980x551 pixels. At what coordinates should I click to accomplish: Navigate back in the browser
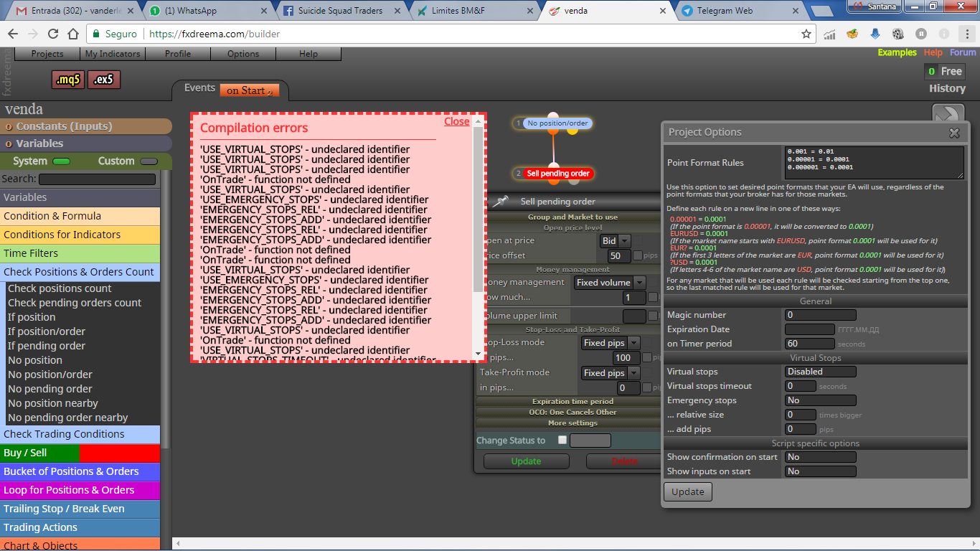tap(13, 34)
